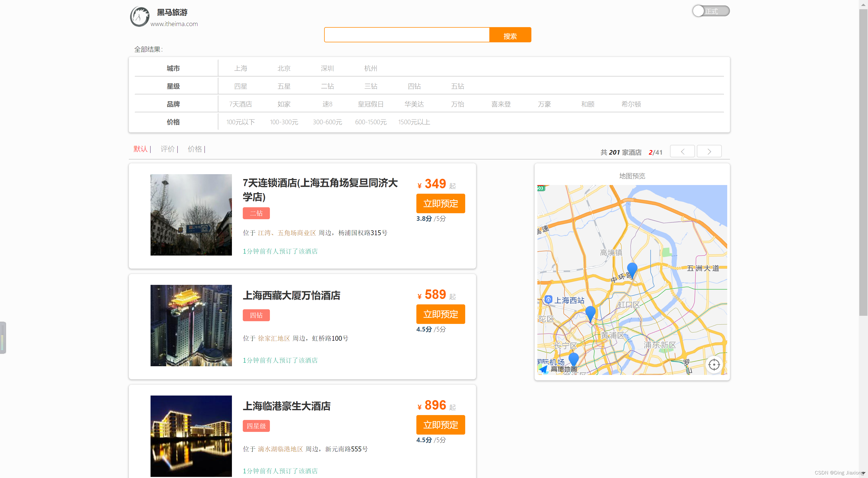The image size is (868, 478).
Task: Choose brand 皇冠假日
Action: [x=371, y=104]
